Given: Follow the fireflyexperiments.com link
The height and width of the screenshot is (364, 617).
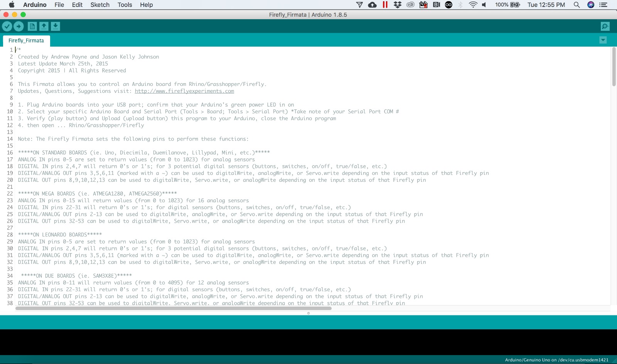Looking at the screenshot, I should (x=184, y=91).
